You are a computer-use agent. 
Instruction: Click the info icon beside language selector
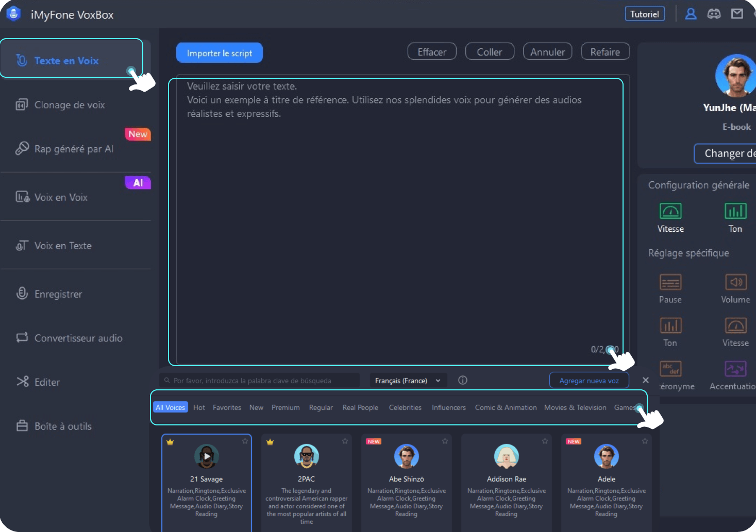[463, 381]
